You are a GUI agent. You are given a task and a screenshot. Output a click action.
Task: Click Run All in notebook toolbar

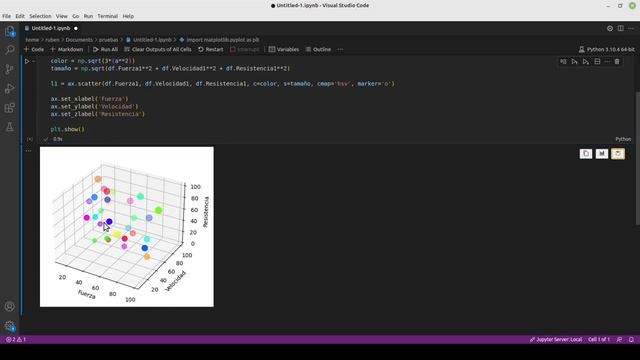pos(105,49)
